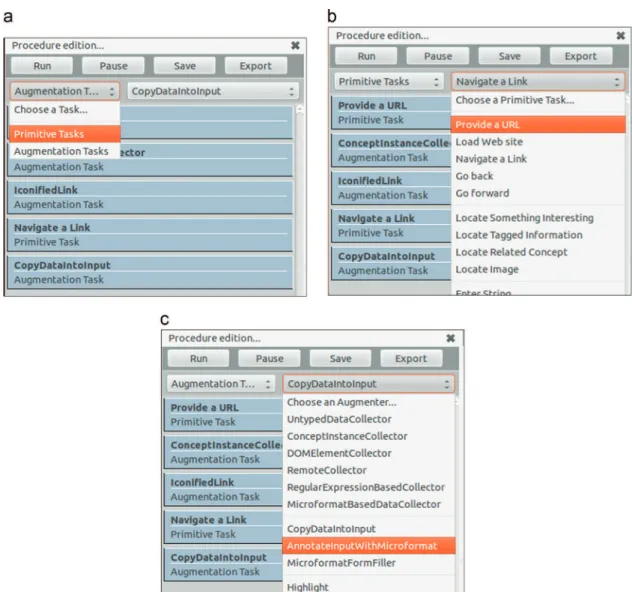Click the task list scrollbar in window a
The image size is (632, 592).
point(299,200)
